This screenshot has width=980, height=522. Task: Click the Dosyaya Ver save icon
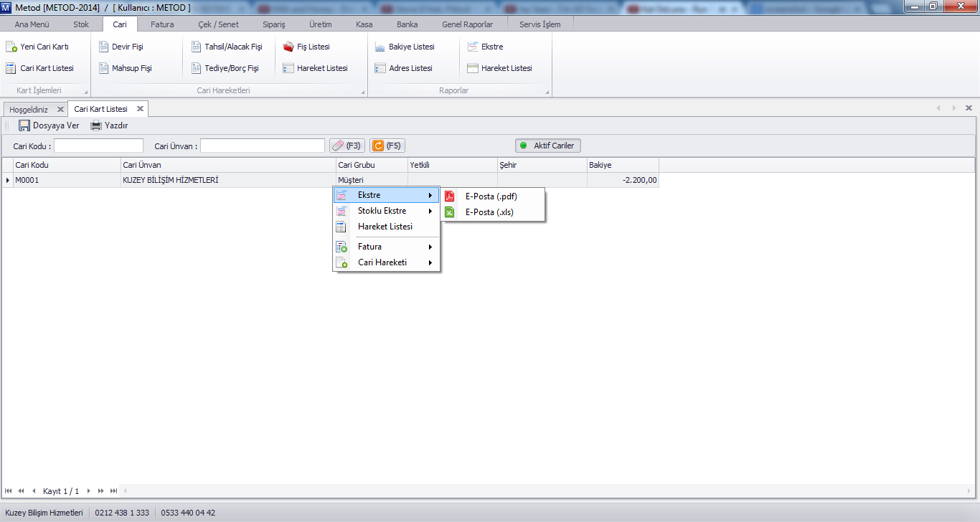point(24,125)
